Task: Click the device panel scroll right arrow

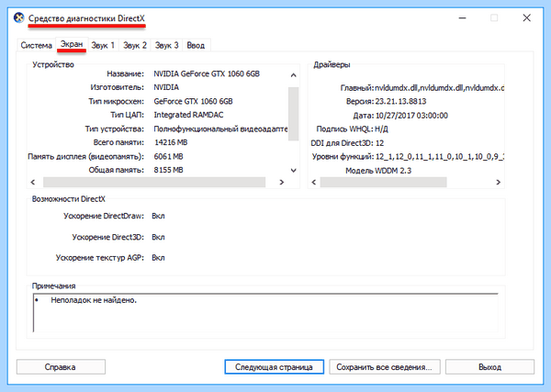Action: tap(282, 182)
